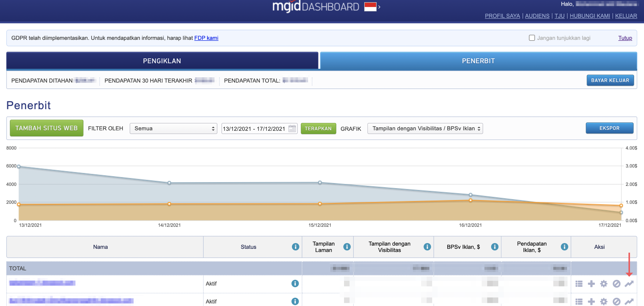Screen dimensions: 644x306
Task: Open settings gear for first site row
Action: click(x=604, y=283)
